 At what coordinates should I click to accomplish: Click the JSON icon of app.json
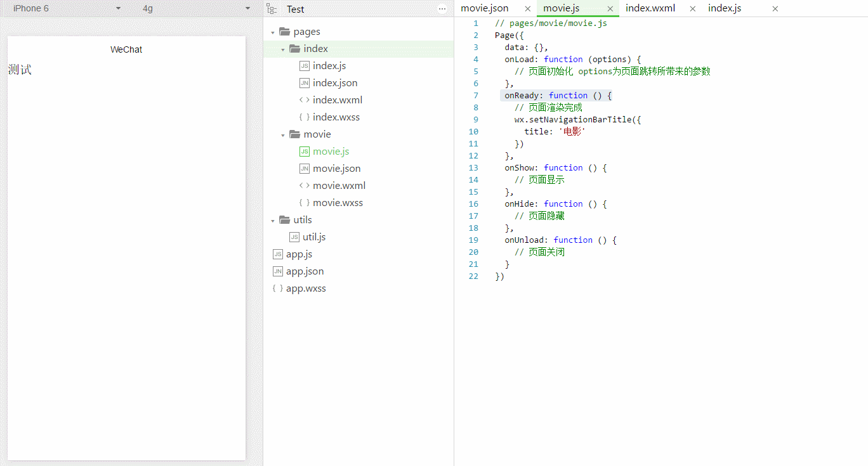277,271
